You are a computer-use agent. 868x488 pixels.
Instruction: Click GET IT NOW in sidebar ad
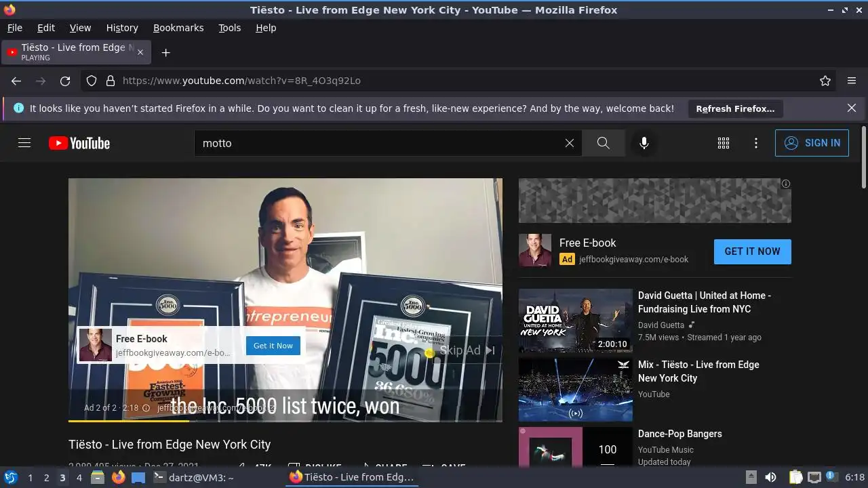click(752, 251)
